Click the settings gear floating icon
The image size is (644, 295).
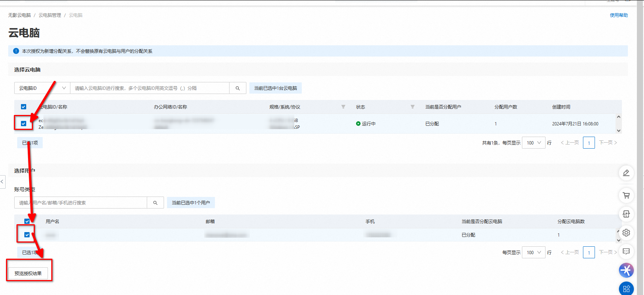626,233
